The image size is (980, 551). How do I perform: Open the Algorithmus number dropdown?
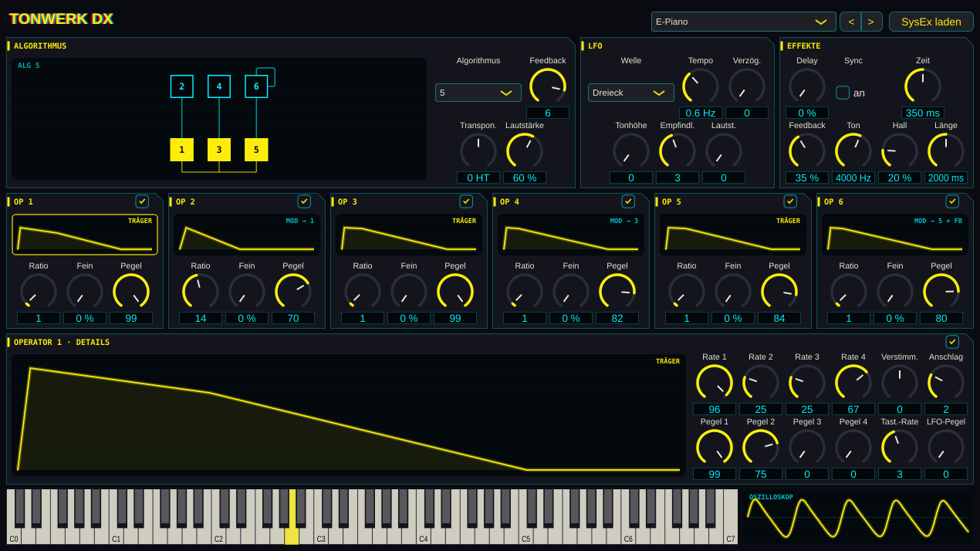pos(478,93)
